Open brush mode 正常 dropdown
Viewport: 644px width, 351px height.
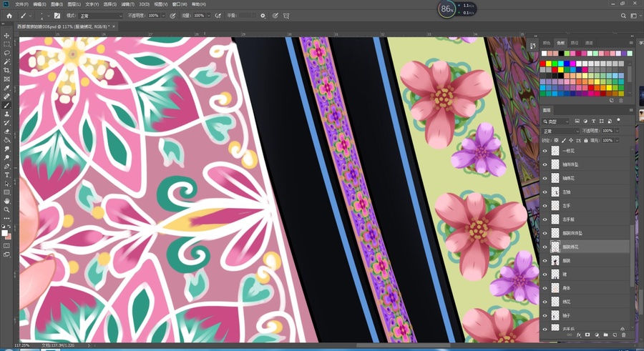pos(101,16)
